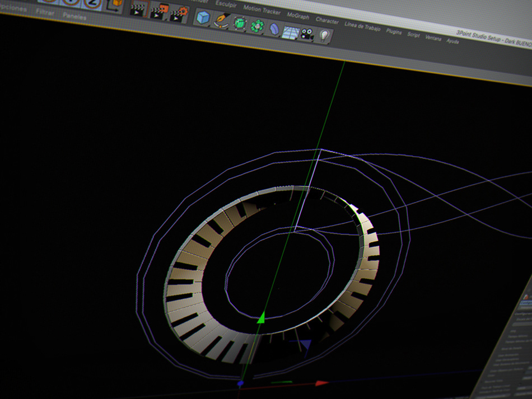
Task: Add a Camera object
Action: (x=307, y=35)
